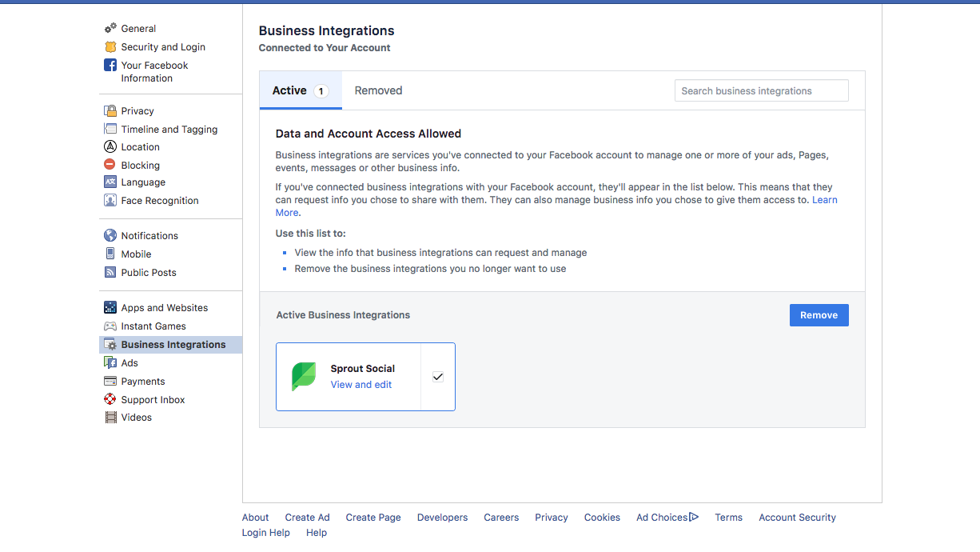
Task: Select the Language icon in sidebar
Action: point(110,182)
